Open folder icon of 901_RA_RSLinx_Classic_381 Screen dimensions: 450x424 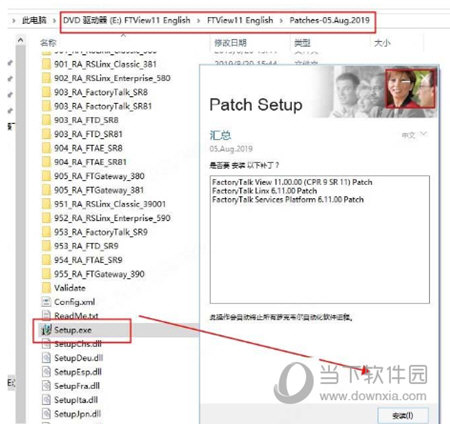click(x=46, y=64)
